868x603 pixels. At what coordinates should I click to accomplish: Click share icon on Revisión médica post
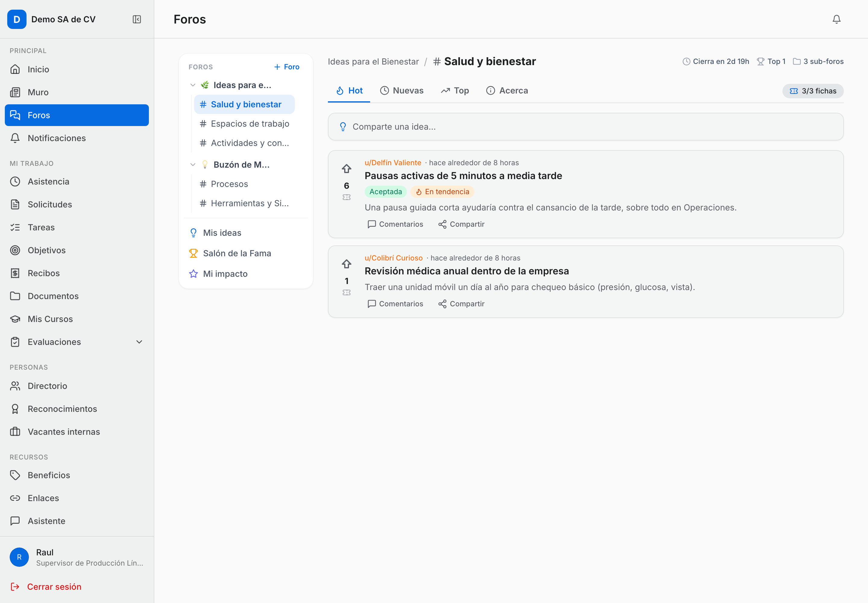click(442, 304)
